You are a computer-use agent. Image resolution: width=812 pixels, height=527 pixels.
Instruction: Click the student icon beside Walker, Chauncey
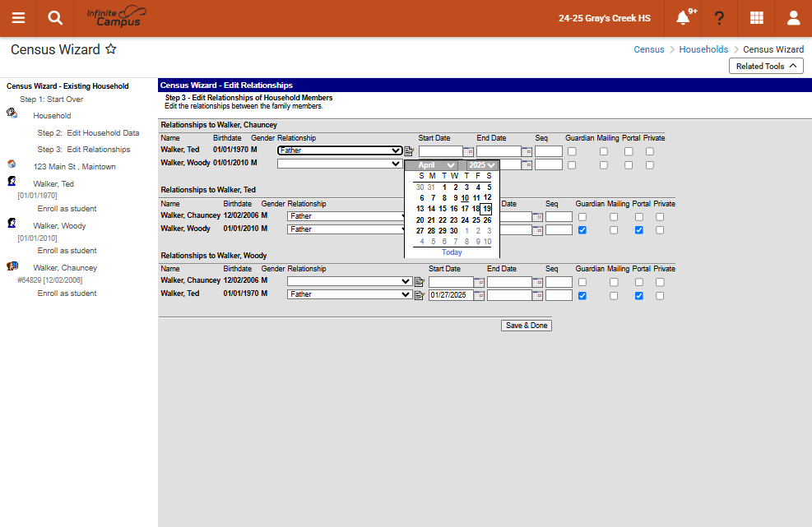[12, 266]
